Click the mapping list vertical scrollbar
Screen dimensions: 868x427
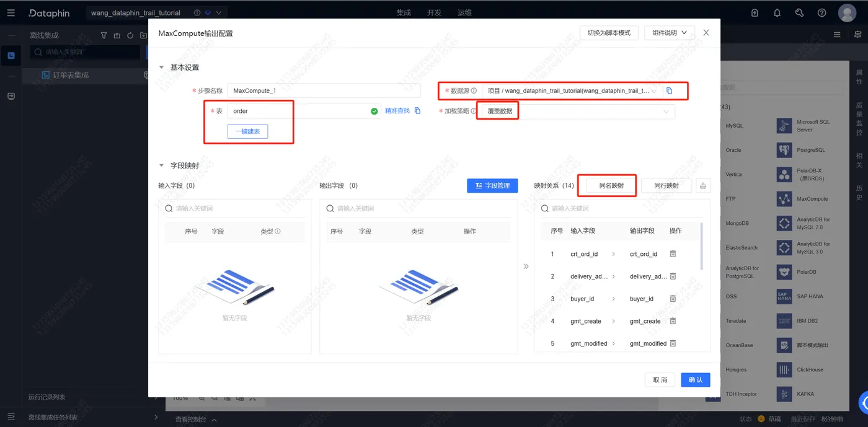pos(702,247)
